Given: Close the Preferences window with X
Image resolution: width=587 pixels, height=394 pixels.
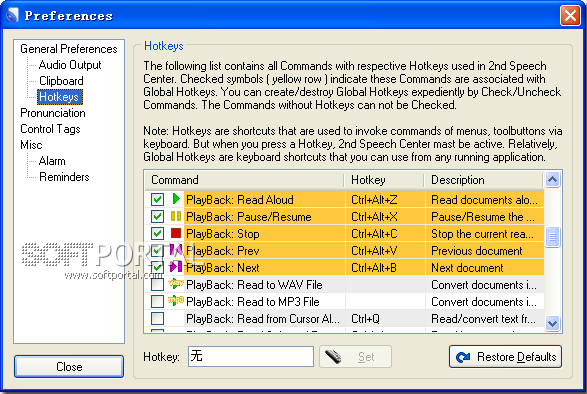Looking at the screenshot, I should click(x=570, y=16).
